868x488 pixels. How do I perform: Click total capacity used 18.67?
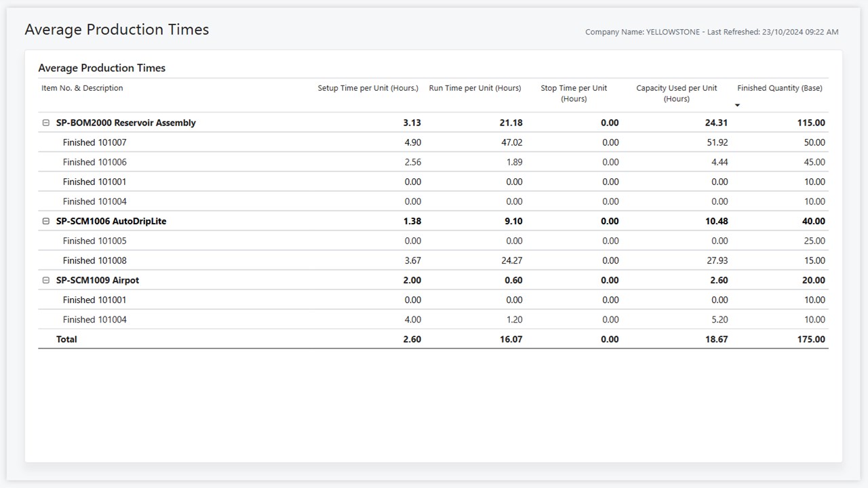(716, 339)
